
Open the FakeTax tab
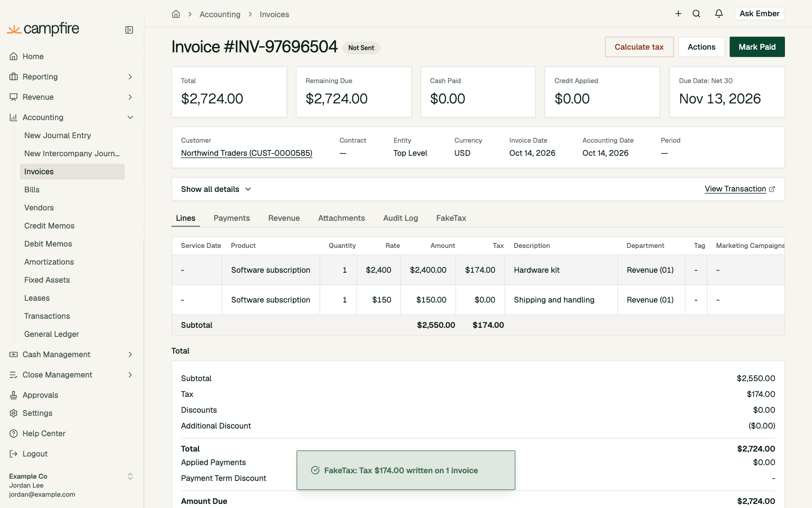pyautogui.click(x=451, y=218)
